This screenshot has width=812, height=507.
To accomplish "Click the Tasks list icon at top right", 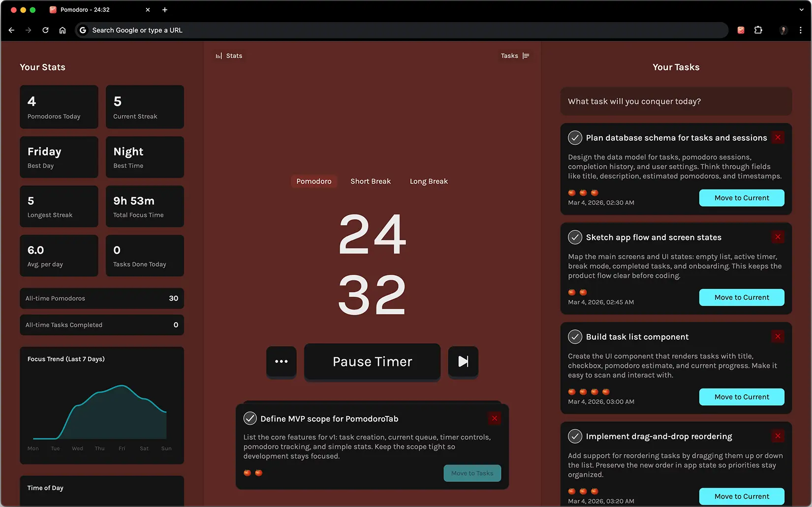I will [x=526, y=56].
